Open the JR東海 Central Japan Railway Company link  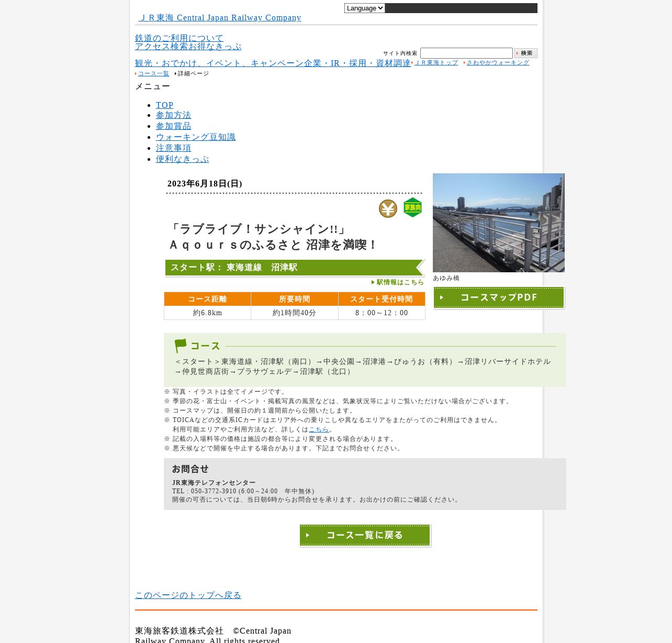[220, 18]
